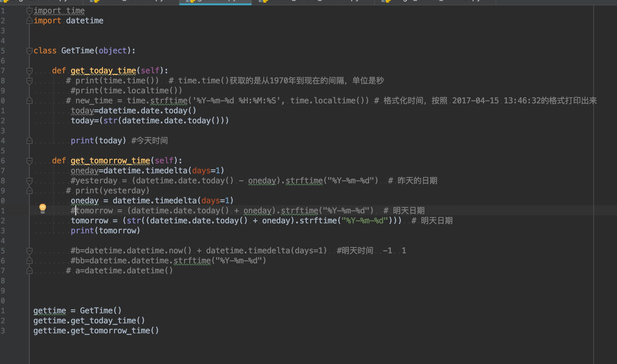Click 'oneday = datetime.timedelta(days=1)' with spaces

pyautogui.click(x=152, y=201)
